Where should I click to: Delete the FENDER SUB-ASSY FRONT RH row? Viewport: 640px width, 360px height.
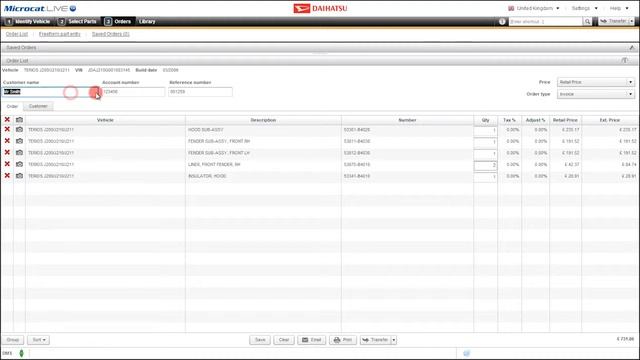pyautogui.click(x=7, y=141)
